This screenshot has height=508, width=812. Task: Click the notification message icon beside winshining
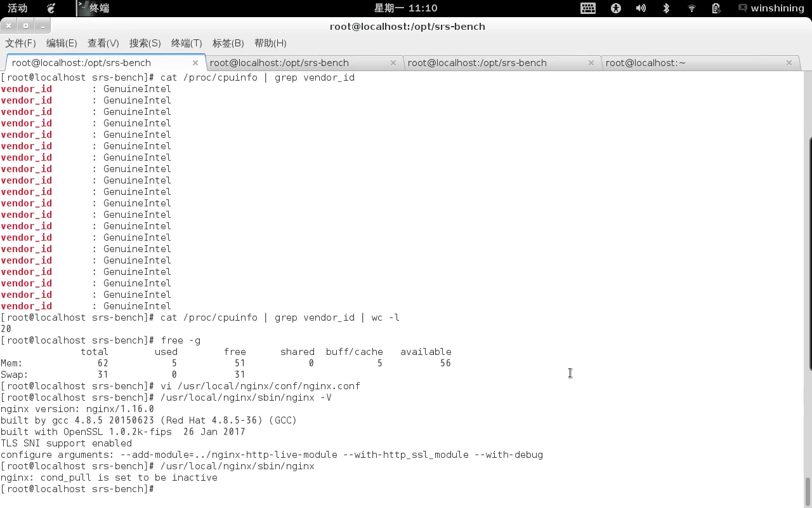pos(742,8)
